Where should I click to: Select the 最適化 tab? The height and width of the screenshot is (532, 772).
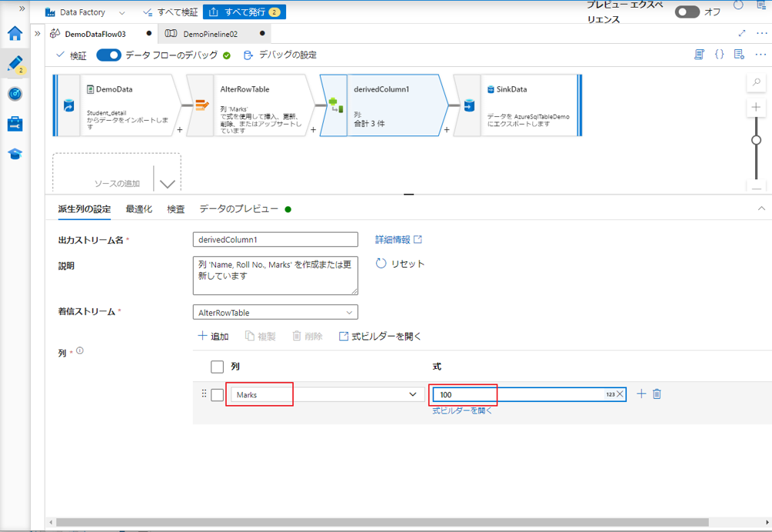point(139,209)
